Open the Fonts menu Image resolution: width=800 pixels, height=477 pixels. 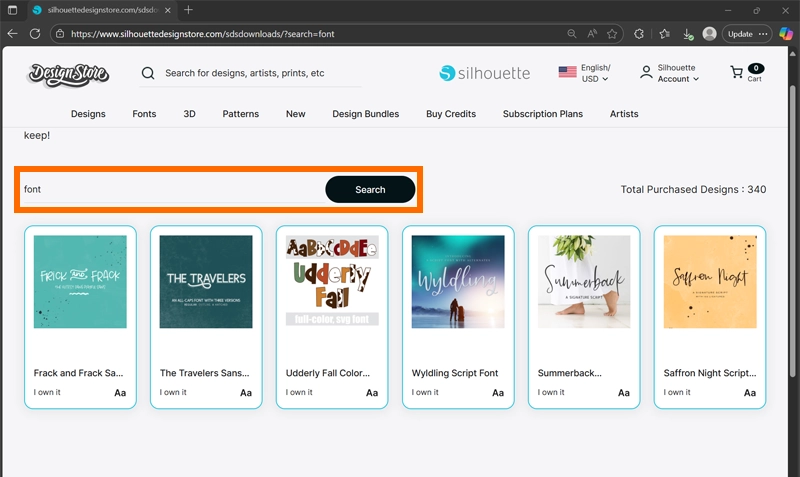144,114
